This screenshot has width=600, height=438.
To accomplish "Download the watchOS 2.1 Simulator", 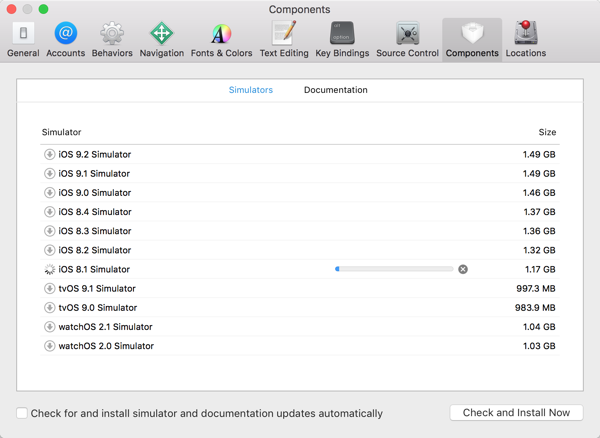I will [x=49, y=326].
